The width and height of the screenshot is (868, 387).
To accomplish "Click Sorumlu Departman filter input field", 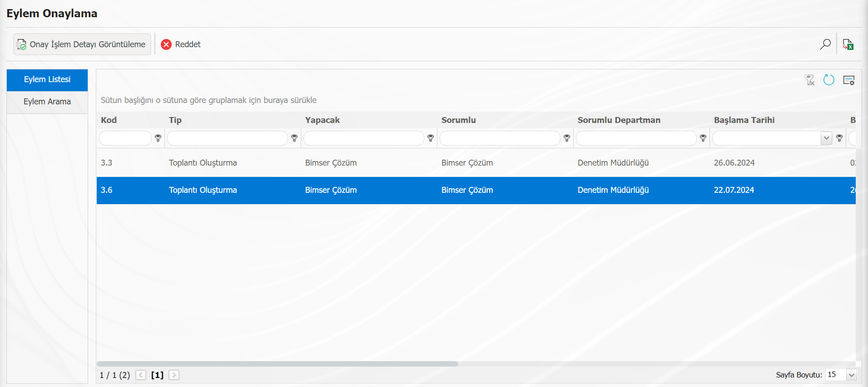I will (636, 138).
